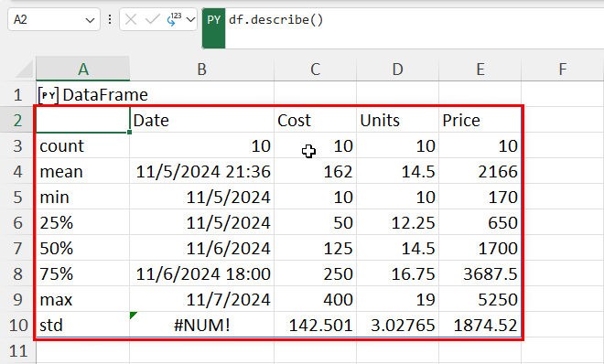Viewport: 604px width, 364px height.
Task: Click the Cost mean value 162
Action: pyautogui.click(x=315, y=171)
